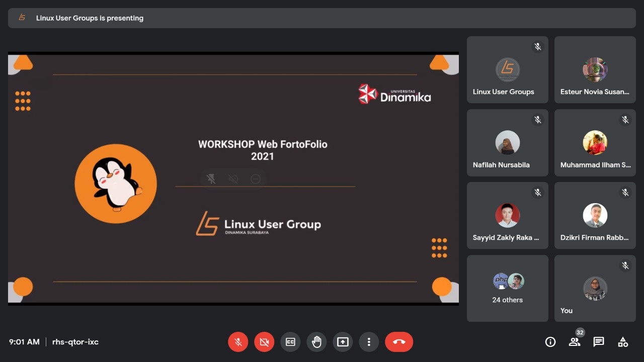Show everyone participants panel

(574, 342)
